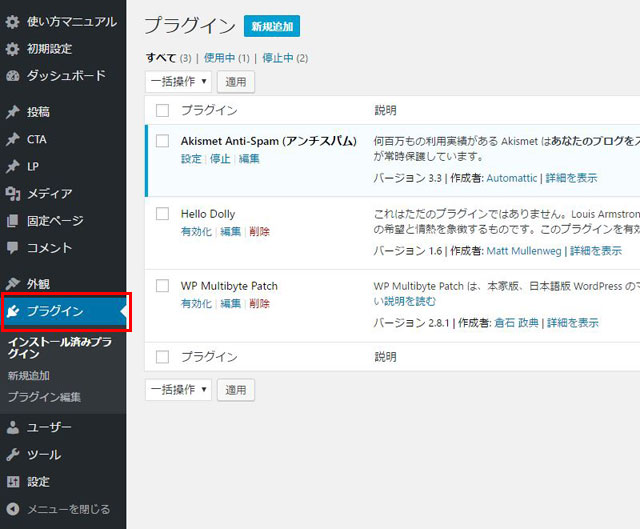Click the blue 新規追加 button next to the title
The image size is (640, 529).
(272, 26)
